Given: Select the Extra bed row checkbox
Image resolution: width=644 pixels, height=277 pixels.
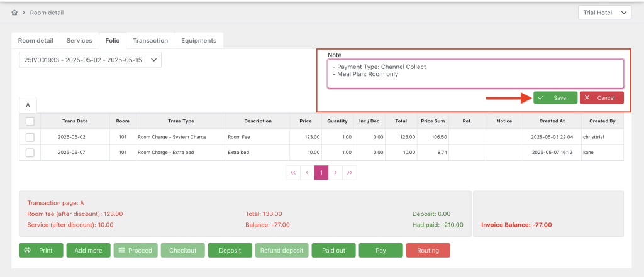Looking at the screenshot, I should point(30,153).
